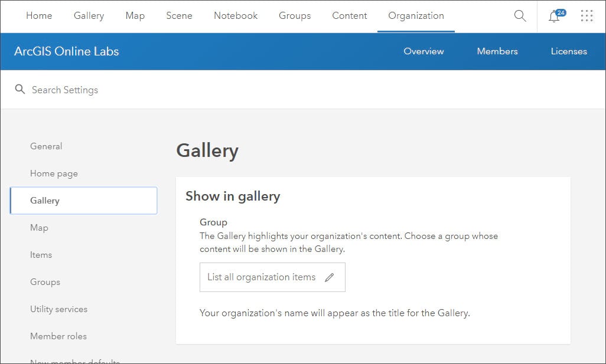Image resolution: width=606 pixels, height=364 pixels.
Task: Navigate to the Notebook tab
Action: pos(236,16)
